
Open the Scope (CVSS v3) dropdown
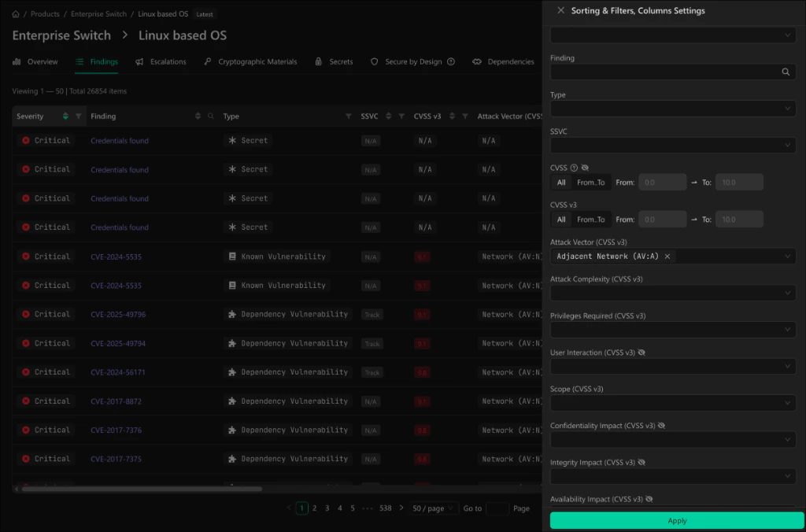click(x=673, y=403)
